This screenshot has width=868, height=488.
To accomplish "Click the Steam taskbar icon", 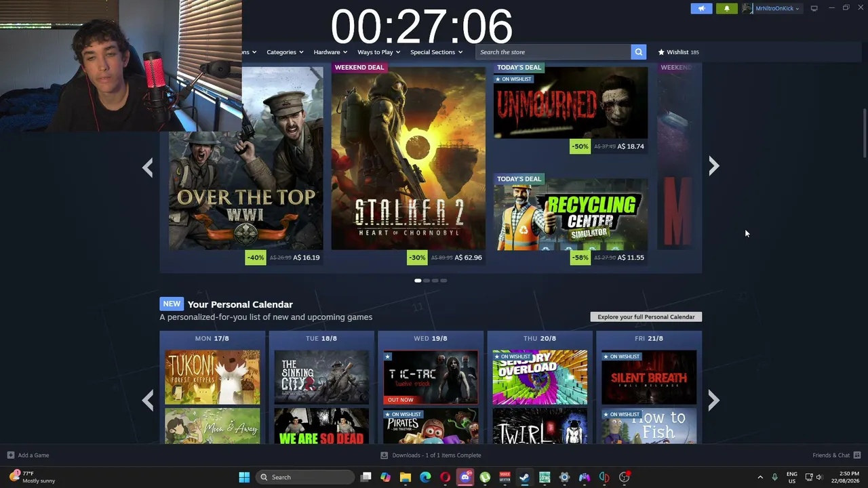I will [524, 477].
